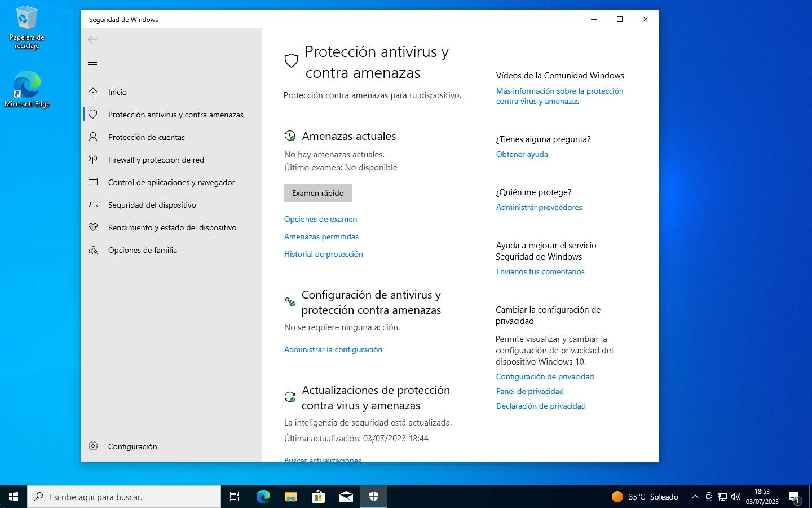Click Obtener ayuda link
The width and height of the screenshot is (812, 508).
click(522, 154)
